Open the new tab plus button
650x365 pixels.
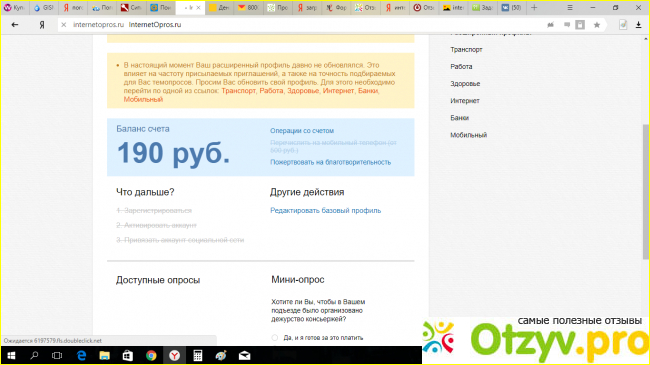coord(534,7)
